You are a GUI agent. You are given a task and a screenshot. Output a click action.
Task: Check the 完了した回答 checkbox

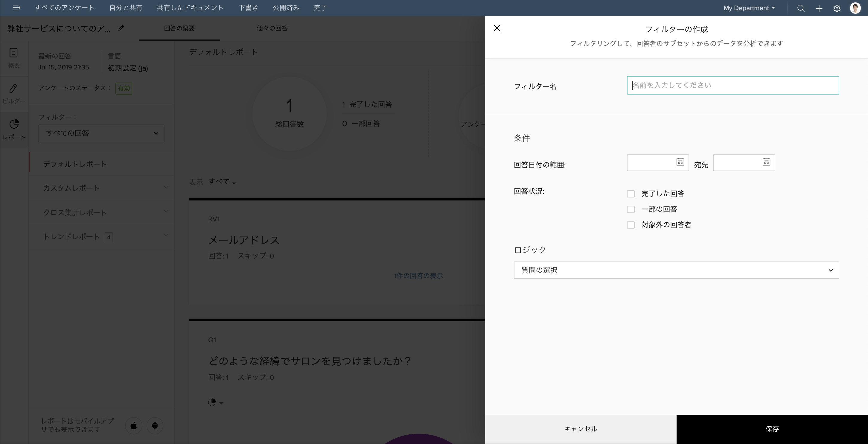click(631, 194)
